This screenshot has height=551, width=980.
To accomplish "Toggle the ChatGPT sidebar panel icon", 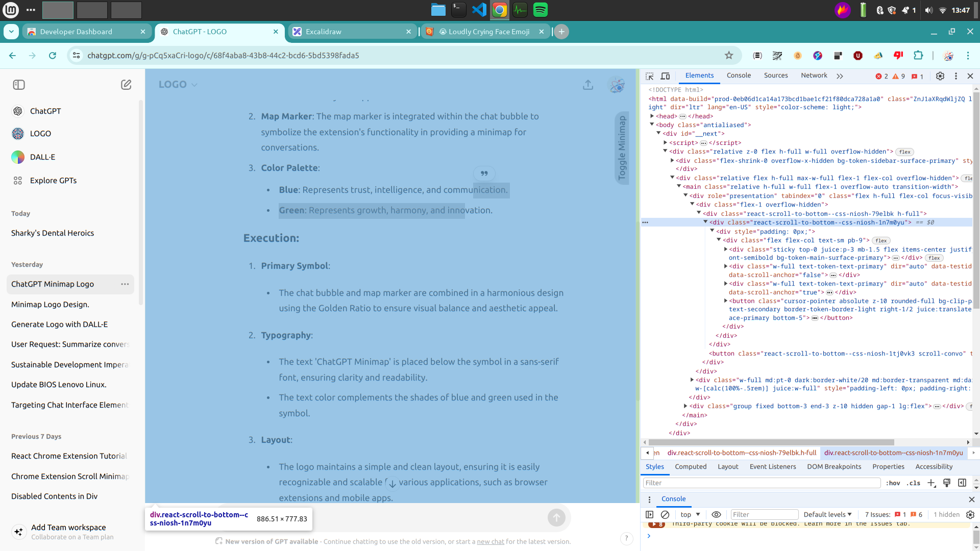I will click(19, 85).
